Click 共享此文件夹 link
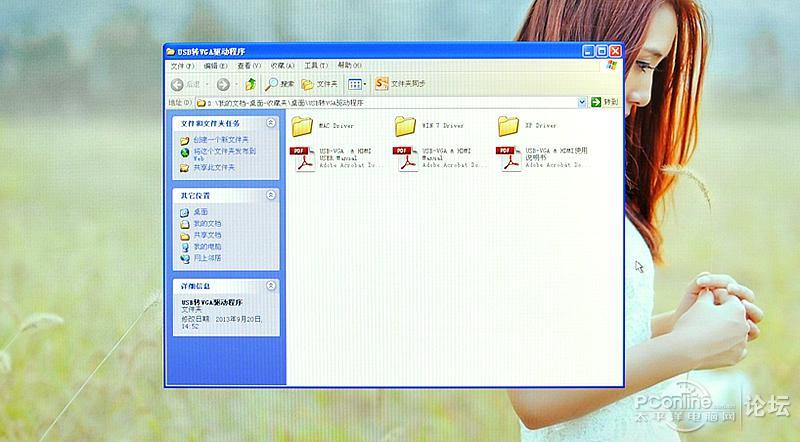The width and height of the screenshot is (800, 442). click(214, 167)
